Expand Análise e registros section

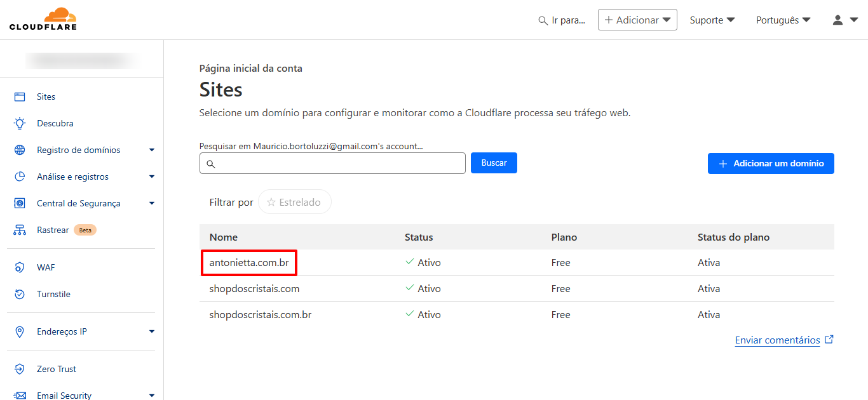coord(151,177)
